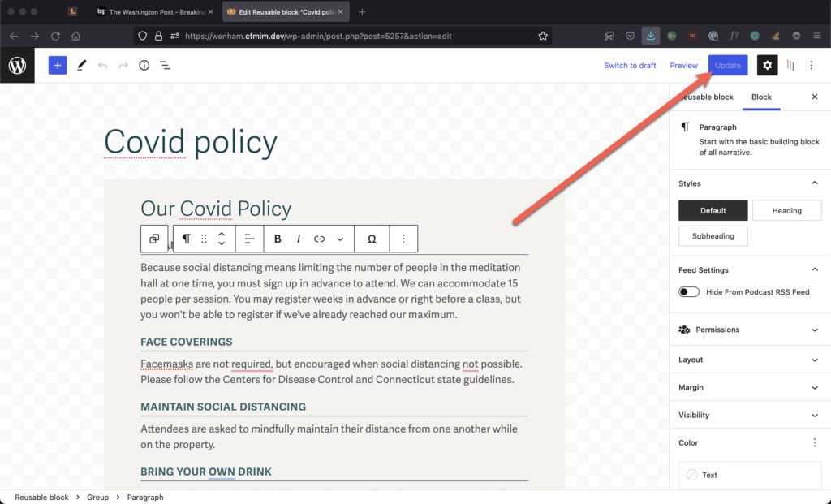The width and height of the screenshot is (831, 504).
Task: Click the Details info icon
Action: click(x=144, y=66)
